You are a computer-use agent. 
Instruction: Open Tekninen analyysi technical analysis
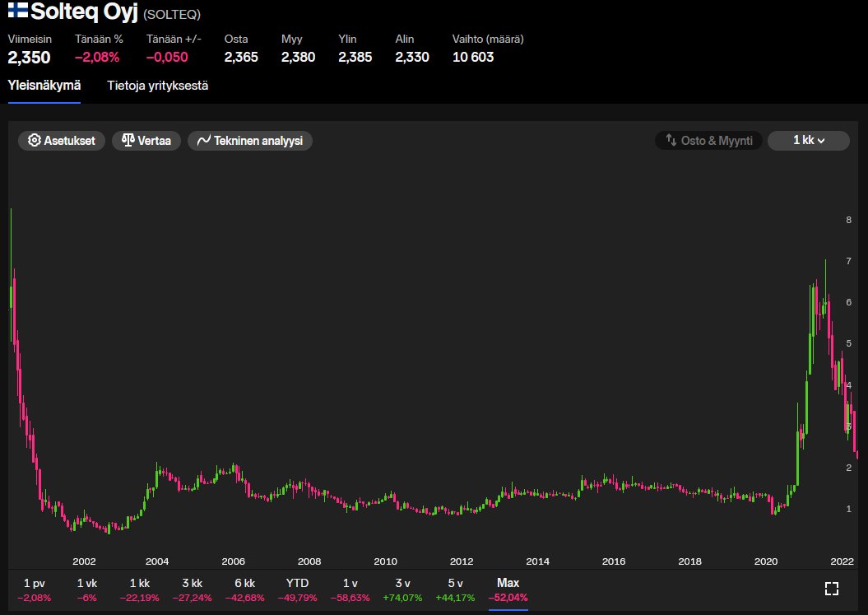tap(250, 141)
